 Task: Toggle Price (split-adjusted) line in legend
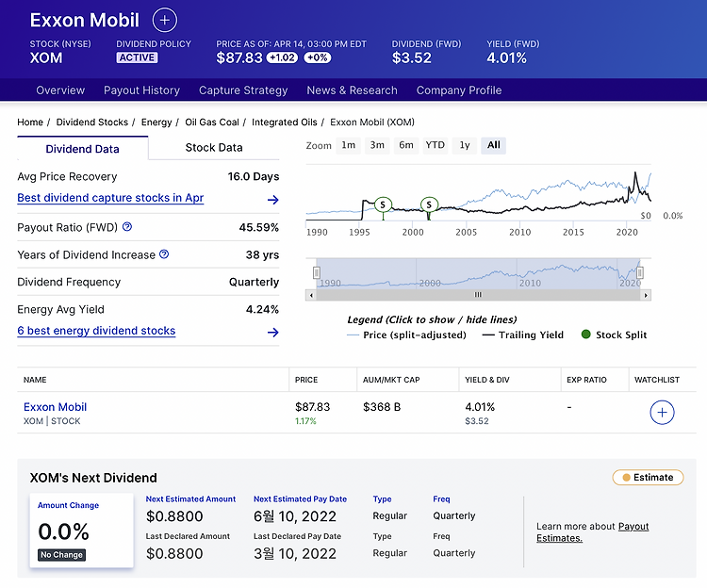[406, 335]
